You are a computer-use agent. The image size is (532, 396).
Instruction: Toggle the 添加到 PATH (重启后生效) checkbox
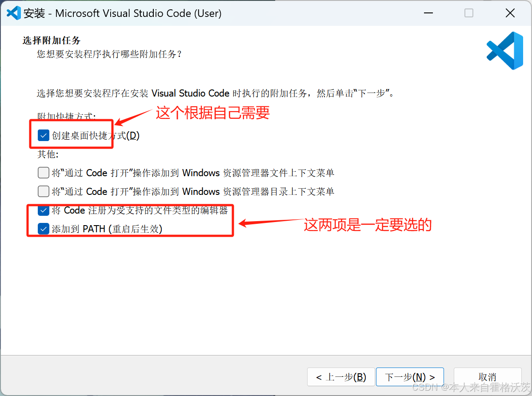[44, 229]
